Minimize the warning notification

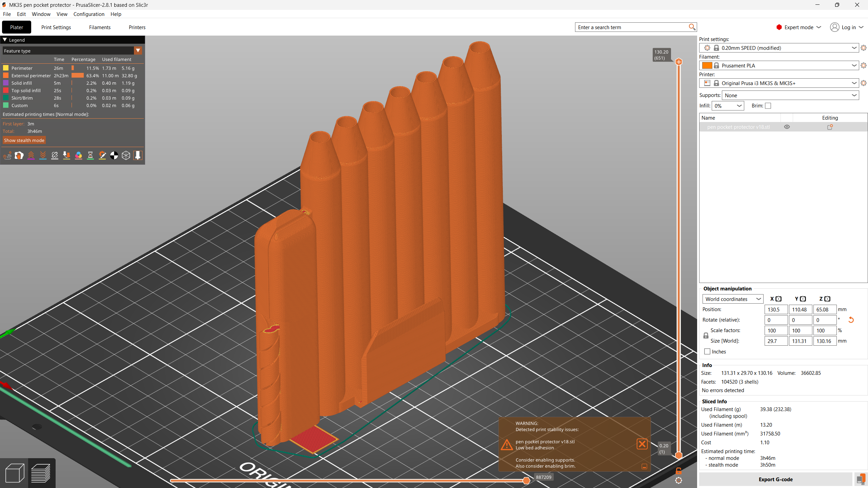644,467
